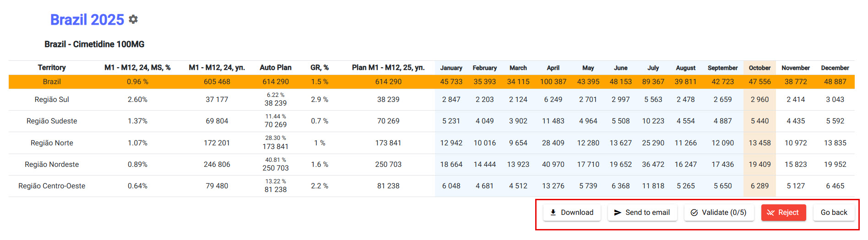
Task: Click April value for Região Nordeste
Action: [x=553, y=165]
